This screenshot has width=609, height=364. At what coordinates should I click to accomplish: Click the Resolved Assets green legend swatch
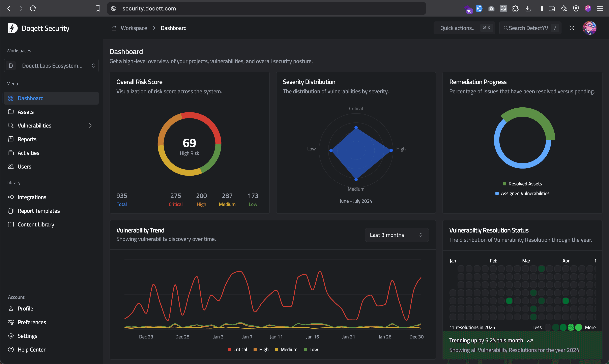pyautogui.click(x=504, y=184)
